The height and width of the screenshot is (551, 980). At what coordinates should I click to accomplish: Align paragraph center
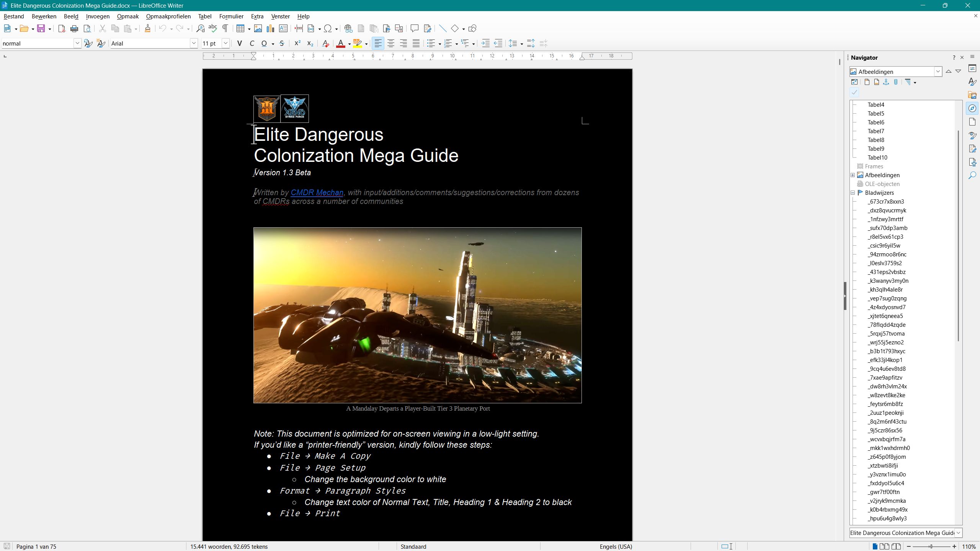391,43
